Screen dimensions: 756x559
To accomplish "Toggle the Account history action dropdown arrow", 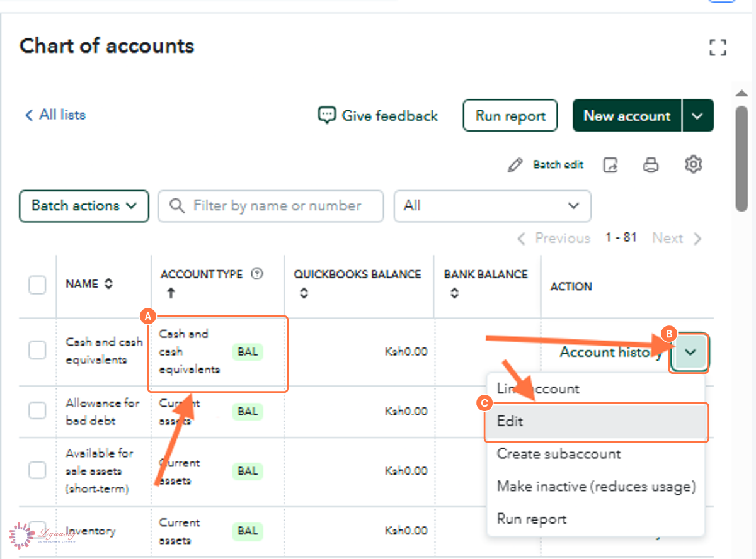I will [x=690, y=353].
